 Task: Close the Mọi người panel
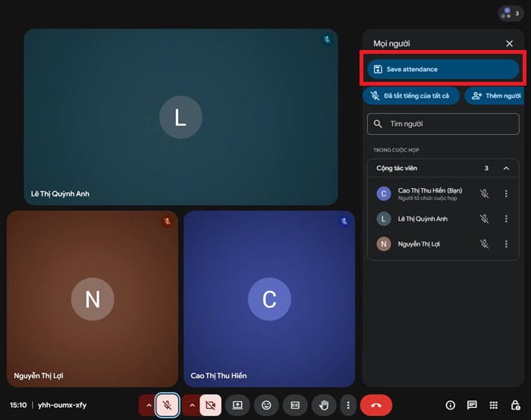[509, 44]
